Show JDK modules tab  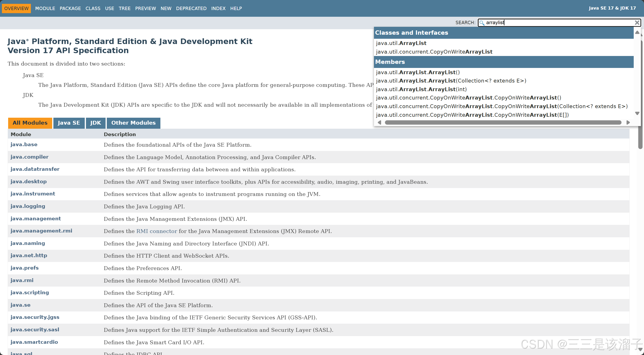(96, 123)
